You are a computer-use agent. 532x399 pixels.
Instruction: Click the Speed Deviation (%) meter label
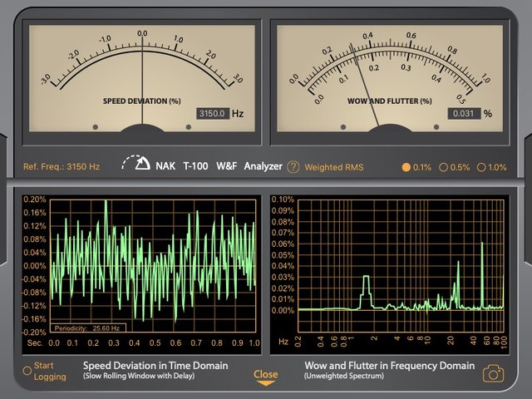coord(142,101)
